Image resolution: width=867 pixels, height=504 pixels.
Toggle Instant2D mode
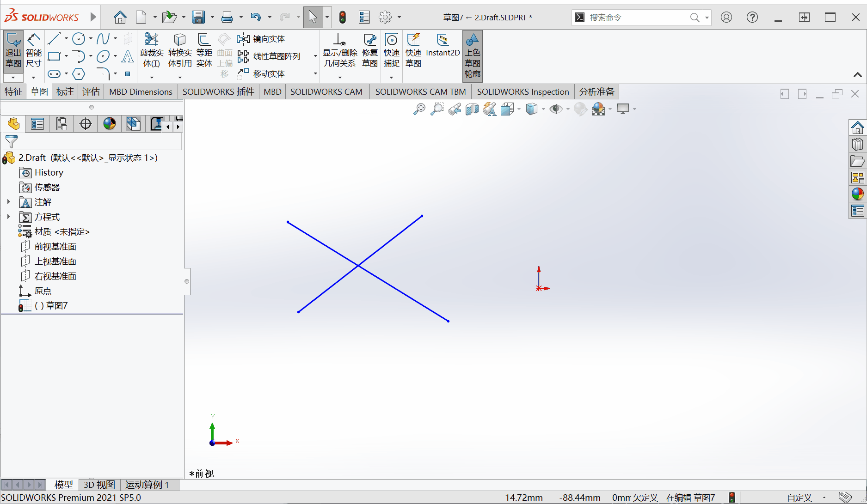443,46
